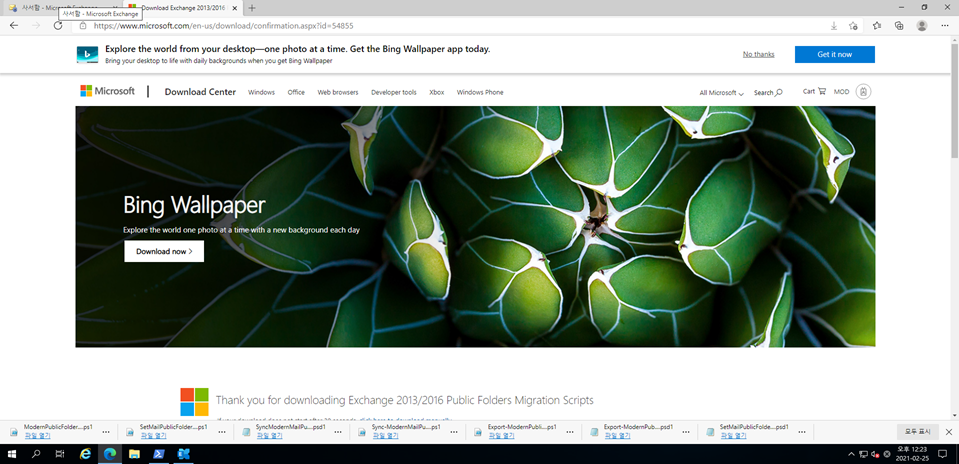Click Get it now button

click(x=835, y=54)
